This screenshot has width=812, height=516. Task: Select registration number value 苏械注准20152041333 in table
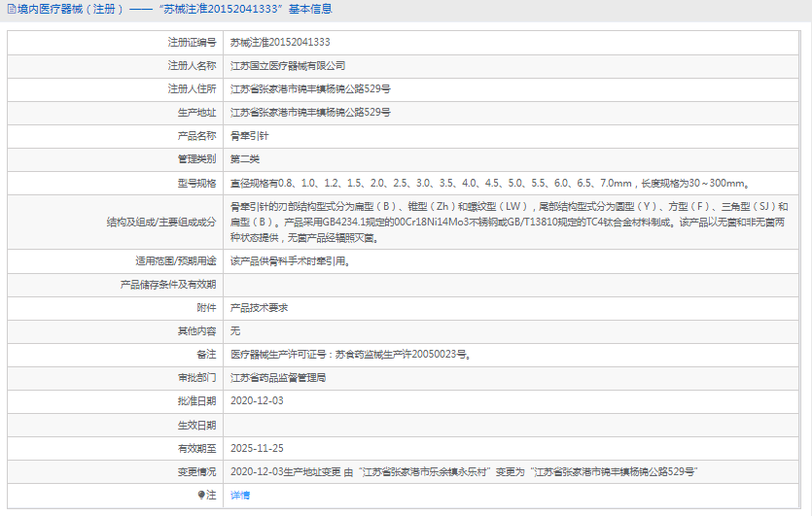click(280, 43)
